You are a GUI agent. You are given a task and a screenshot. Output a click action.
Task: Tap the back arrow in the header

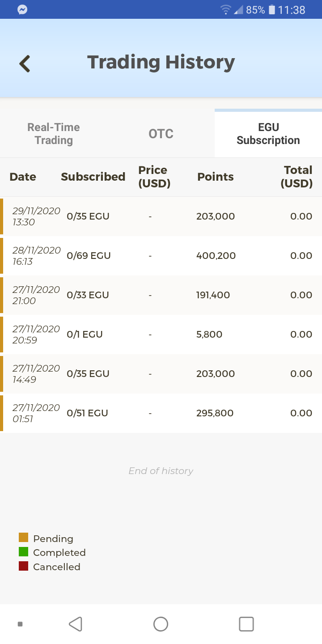25,64
